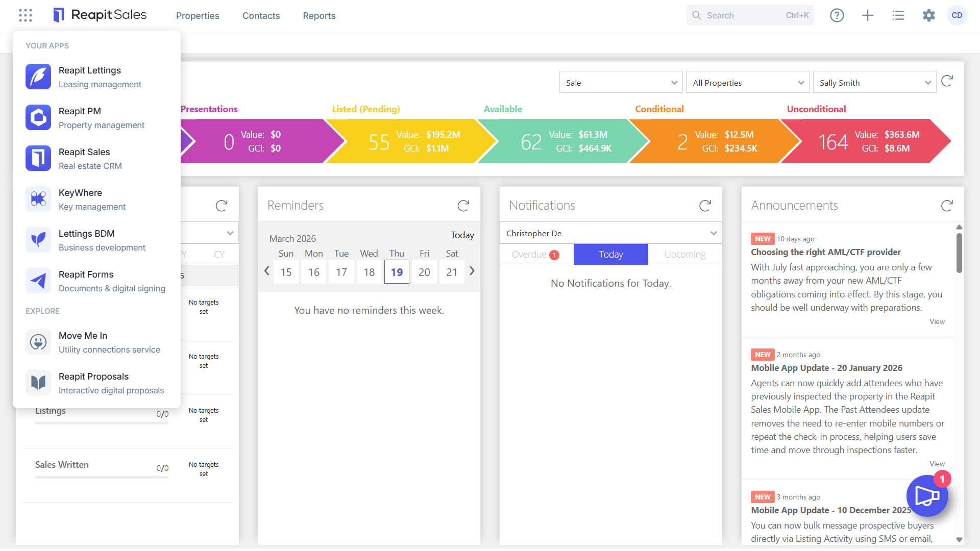Select Friday 20 in the calendar
This screenshot has width=980, height=551.
tap(424, 272)
